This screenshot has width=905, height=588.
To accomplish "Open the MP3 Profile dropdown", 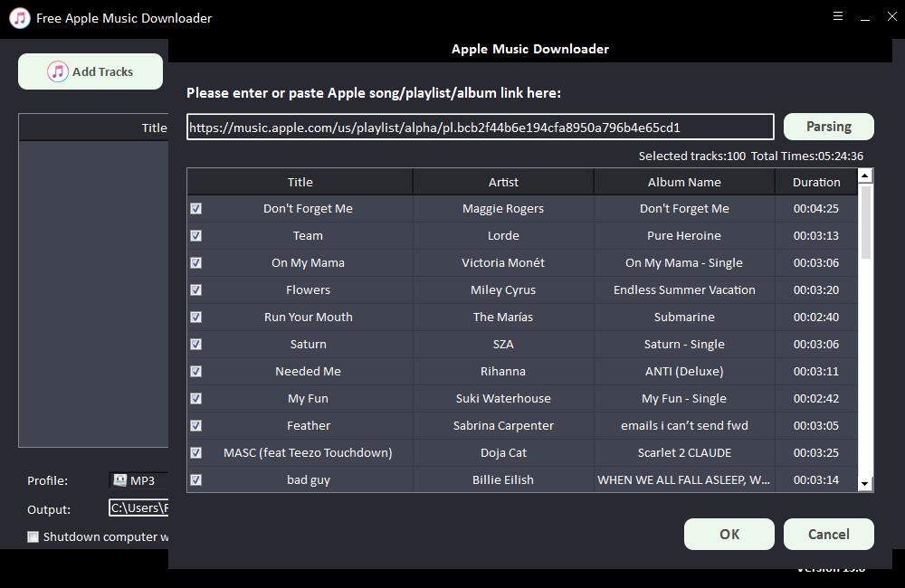I will pyautogui.click(x=138, y=480).
